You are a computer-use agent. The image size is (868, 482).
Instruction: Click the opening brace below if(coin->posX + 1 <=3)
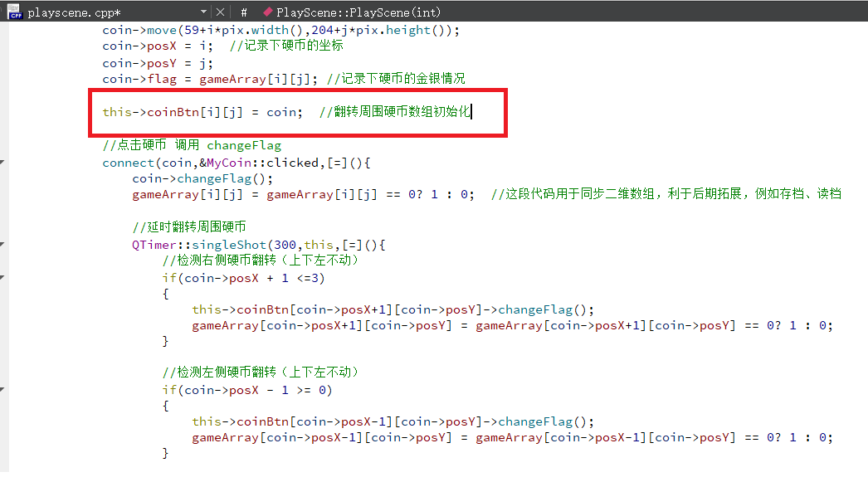(165, 294)
